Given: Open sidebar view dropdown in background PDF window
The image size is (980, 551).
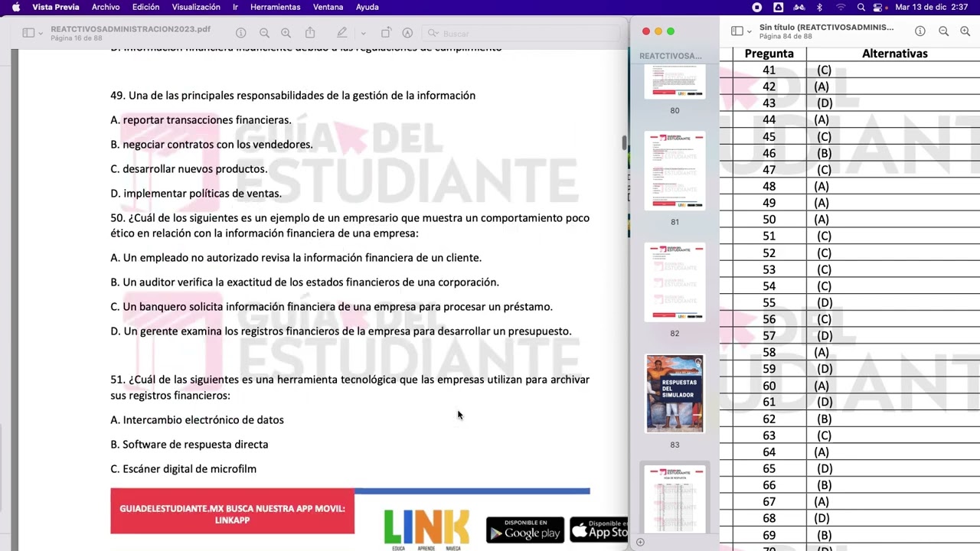Looking at the screenshot, I should [x=40, y=33].
